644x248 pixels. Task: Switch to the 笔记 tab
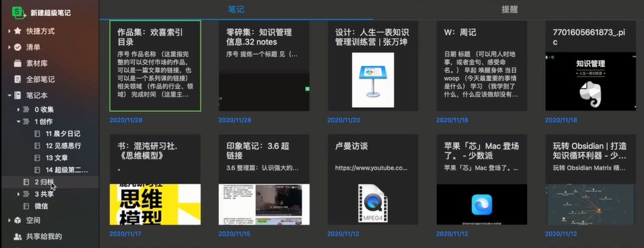236,10
